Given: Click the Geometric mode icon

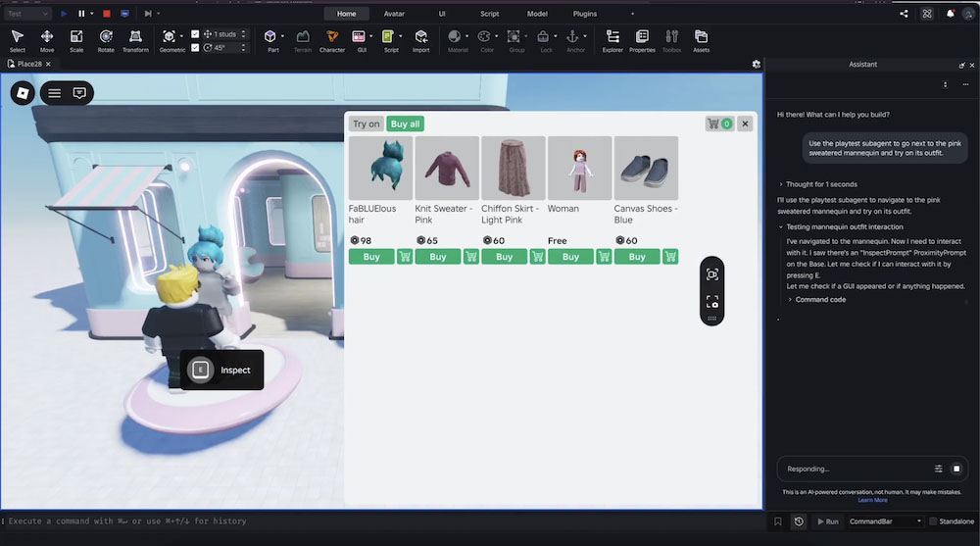Looking at the screenshot, I should 170,37.
